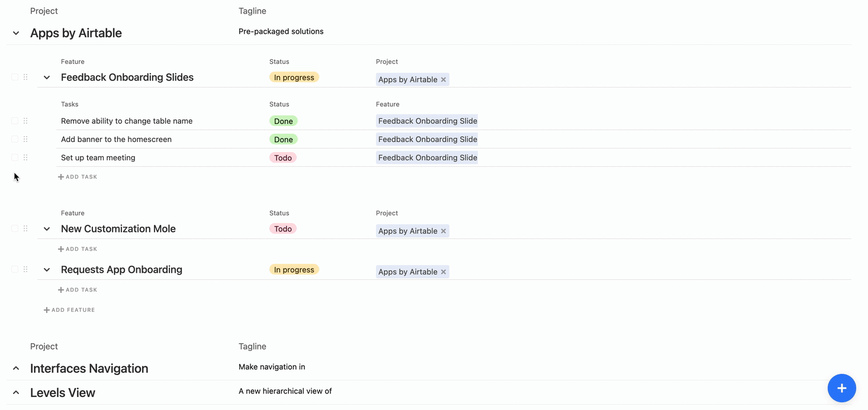868x410 pixels.
Task: Click the Feedback Onboarding Slides feature name
Action: [x=127, y=77]
